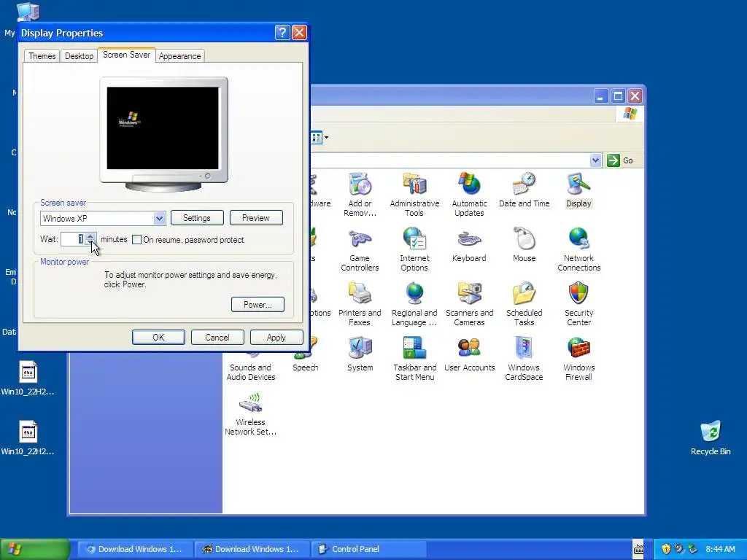Select the lower Win10_22H2 desktop file
Screen dimensions: 747x560
(28, 438)
